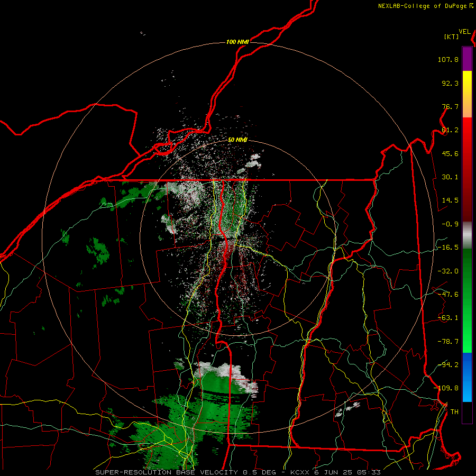Image resolution: width=476 pixels, height=476 pixels.
Task: Click the 76.7 legend value
Action: pyautogui.click(x=450, y=106)
